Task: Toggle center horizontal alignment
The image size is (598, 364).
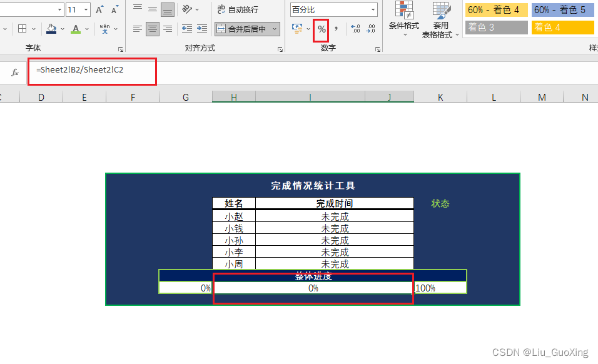Action: 152,29
